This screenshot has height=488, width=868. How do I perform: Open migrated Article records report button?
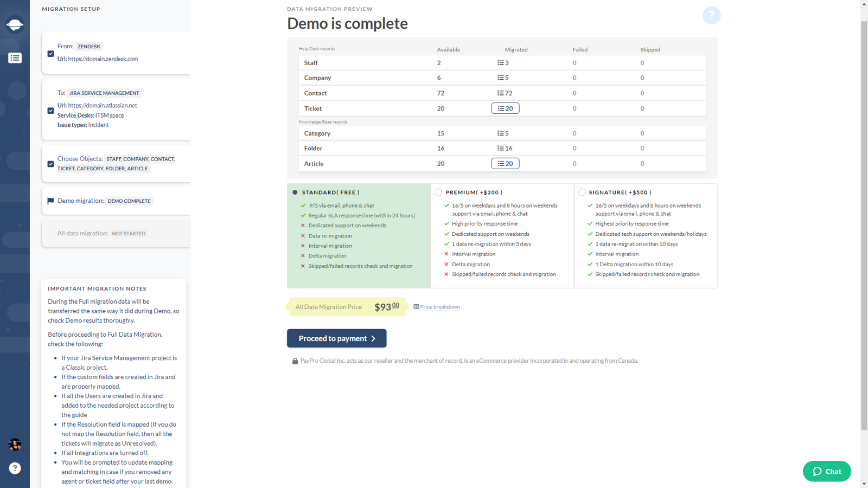[505, 164]
